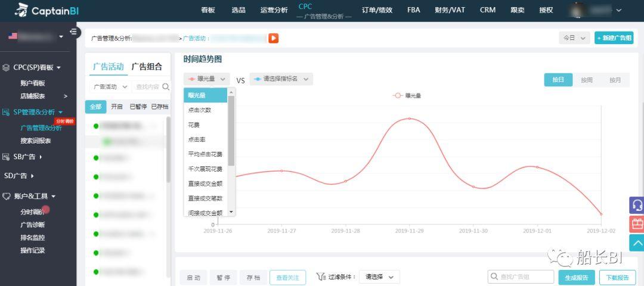This screenshot has height=286, width=644.
Task: Click the CaptainBI logo
Action: point(47,10)
